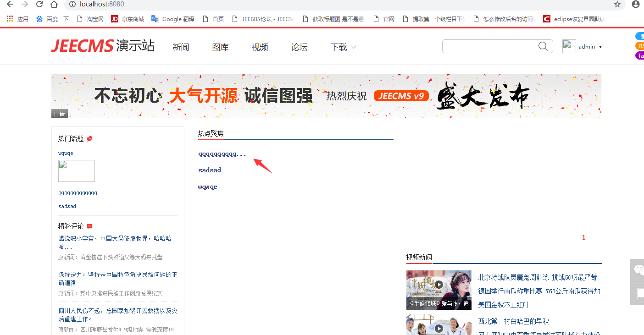Open the 首页 bookmark
The width and height of the screenshot is (644, 335).
[x=213, y=19]
